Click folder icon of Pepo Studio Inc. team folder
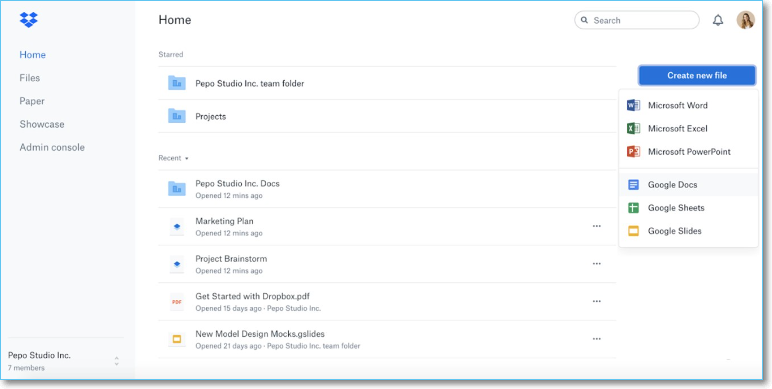Screen dimensions: 772x389 click(177, 83)
